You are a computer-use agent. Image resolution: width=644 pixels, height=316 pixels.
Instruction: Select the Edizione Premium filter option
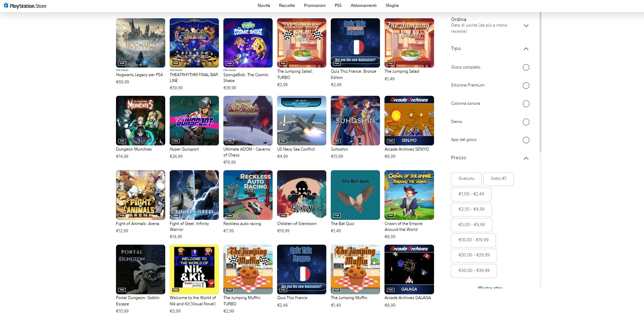coord(526,85)
